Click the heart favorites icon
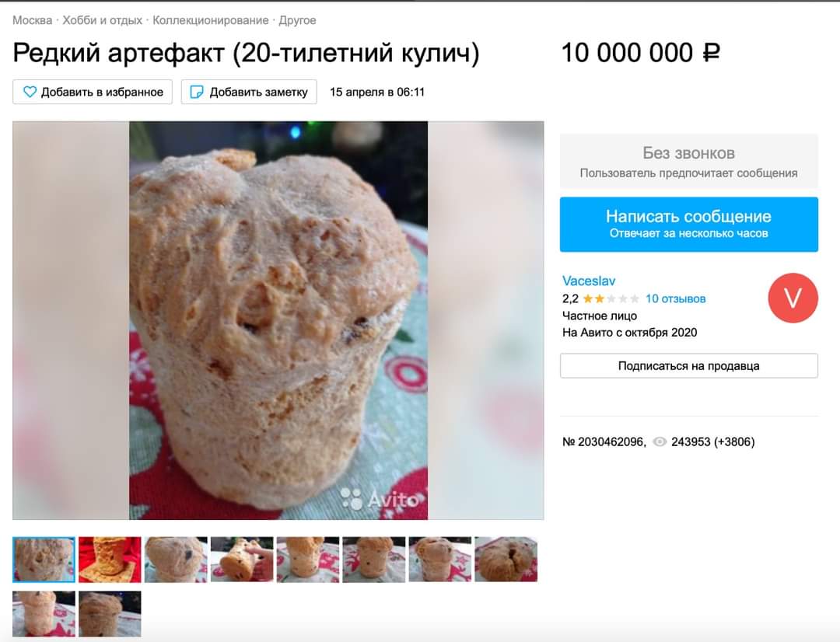 coord(30,92)
